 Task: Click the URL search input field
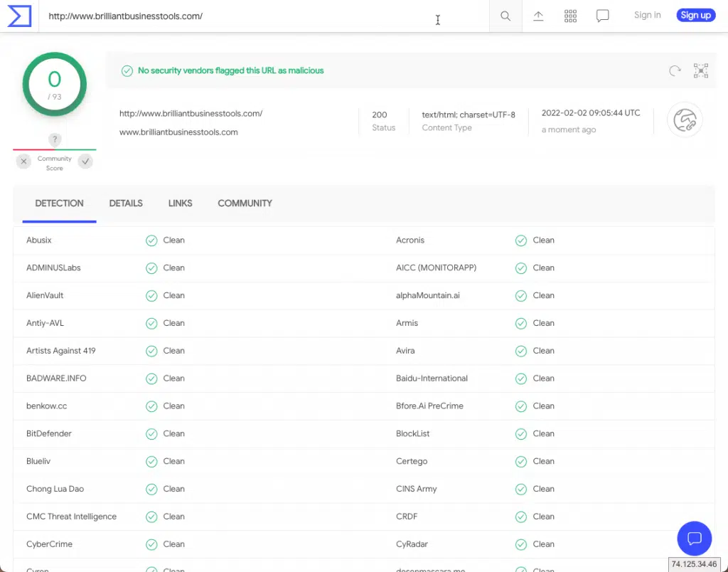pyautogui.click(x=264, y=16)
